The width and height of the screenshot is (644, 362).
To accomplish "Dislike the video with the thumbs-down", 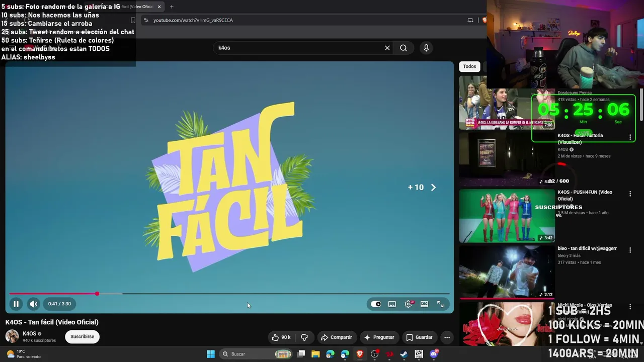I will click(304, 337).
